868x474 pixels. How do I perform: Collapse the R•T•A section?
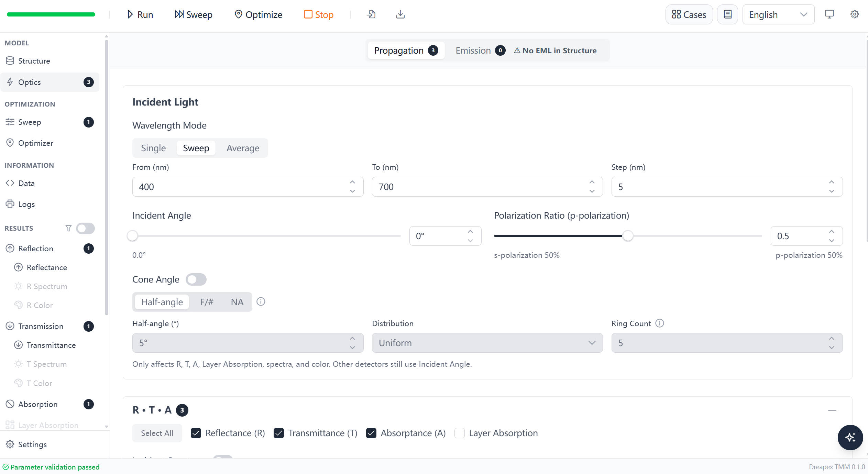(x=832, y=410)
